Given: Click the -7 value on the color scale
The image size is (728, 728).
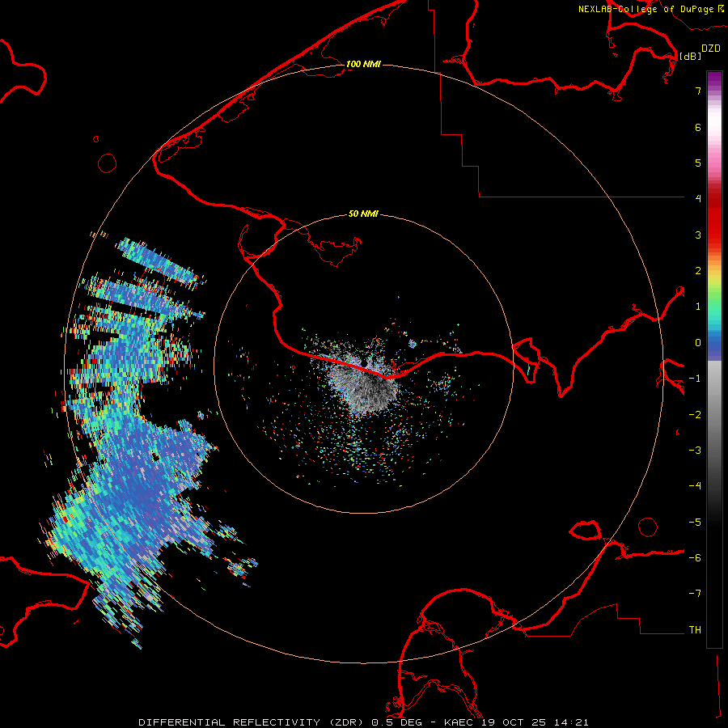Looking at the screenshot, I should [x=695, y=594].
